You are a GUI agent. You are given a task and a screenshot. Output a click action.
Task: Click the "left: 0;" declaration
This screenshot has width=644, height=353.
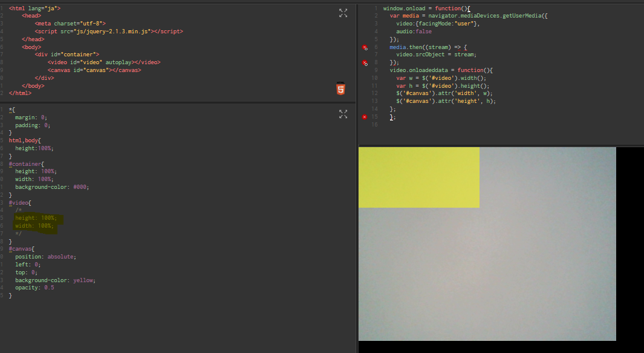coord(28,264)
